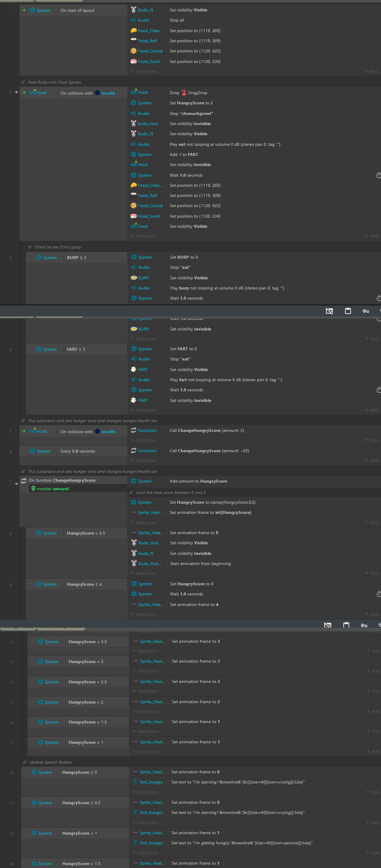This screenshot has height=868, width=381.
Task: Select the HungryScore = 2 condition
Action: click(x=78, y=702)
